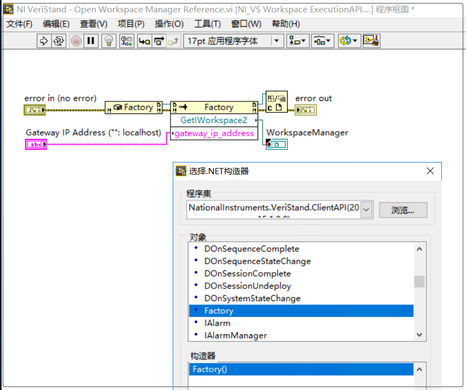Select the Factory() constructor entry
Screen dimensions: 466x390
(301, 369)
